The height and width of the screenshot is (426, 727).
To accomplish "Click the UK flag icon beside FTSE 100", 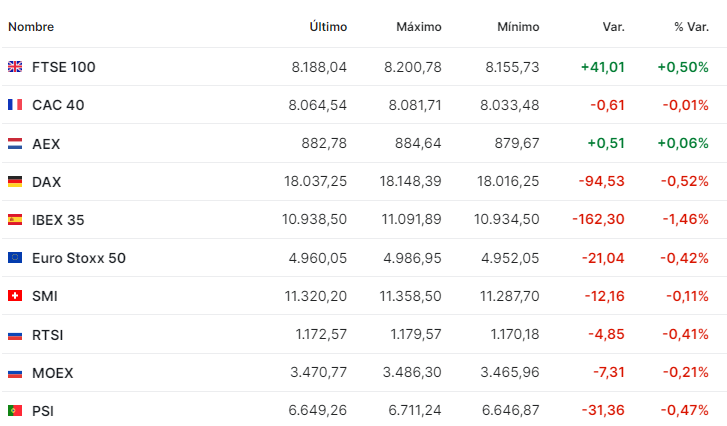I will point(15,67).
